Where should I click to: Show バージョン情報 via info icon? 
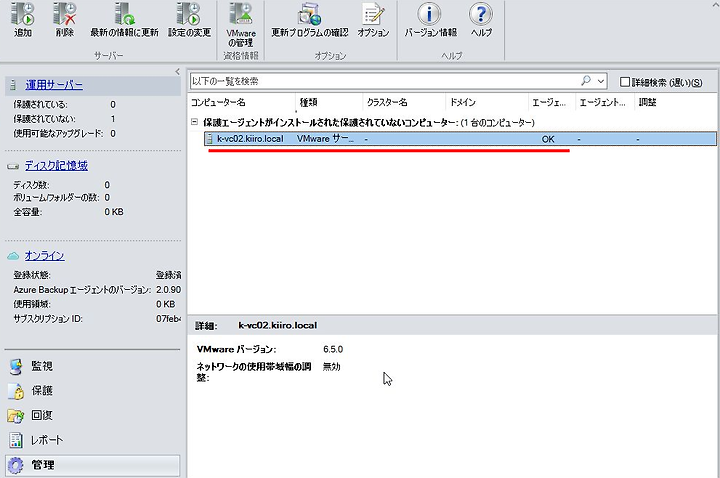tap(430, 14)
